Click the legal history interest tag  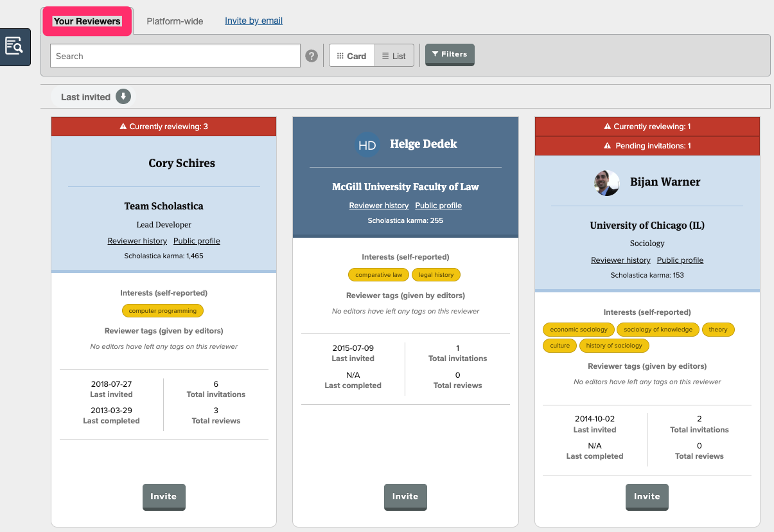[436, 275]
